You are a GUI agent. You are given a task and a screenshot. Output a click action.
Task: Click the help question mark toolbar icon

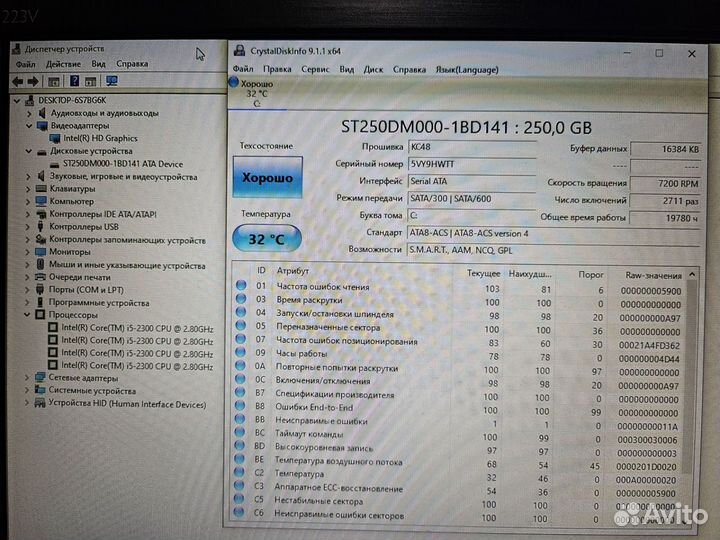tap(74, 81)
